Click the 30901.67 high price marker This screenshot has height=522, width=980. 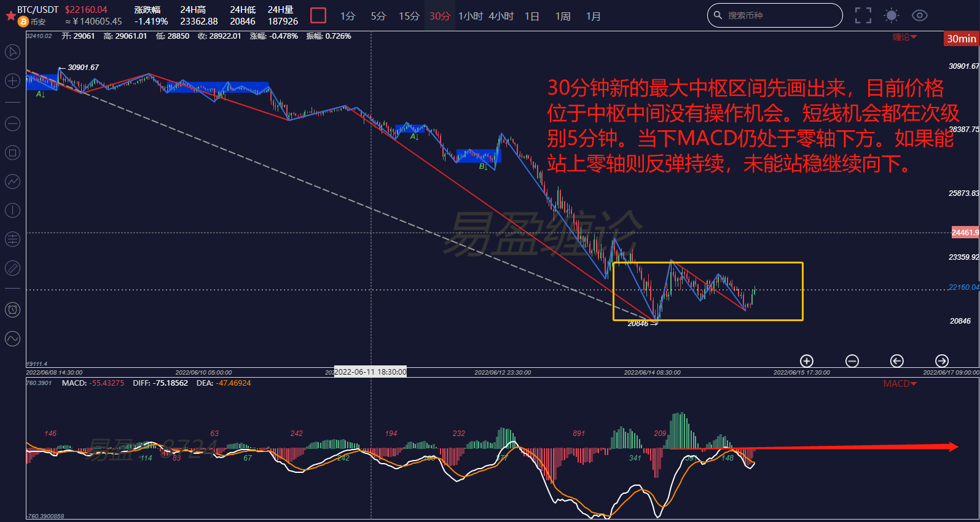click(x=83, y=68)
